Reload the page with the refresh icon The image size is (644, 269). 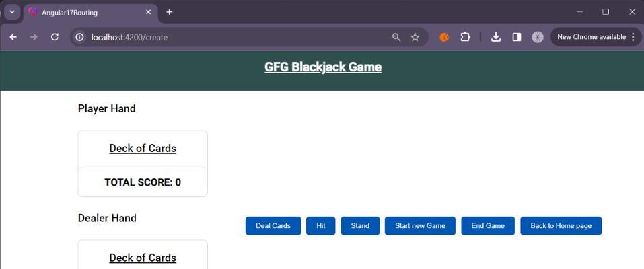[55, 38]
